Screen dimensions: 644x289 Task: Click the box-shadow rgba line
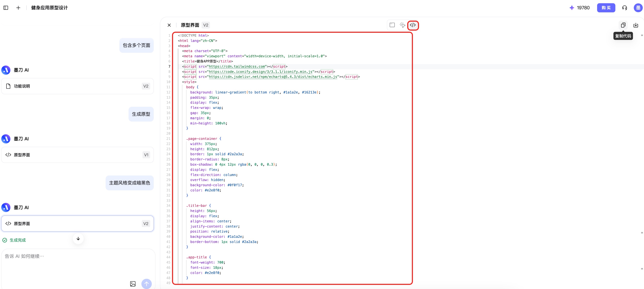[x=234, y=165]
